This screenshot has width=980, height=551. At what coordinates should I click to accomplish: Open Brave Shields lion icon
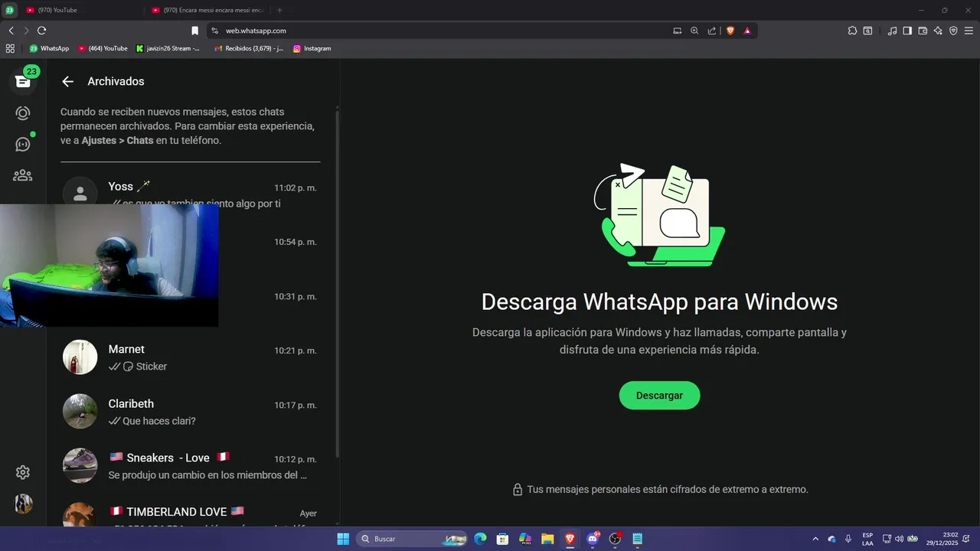[x=730, y=31]
